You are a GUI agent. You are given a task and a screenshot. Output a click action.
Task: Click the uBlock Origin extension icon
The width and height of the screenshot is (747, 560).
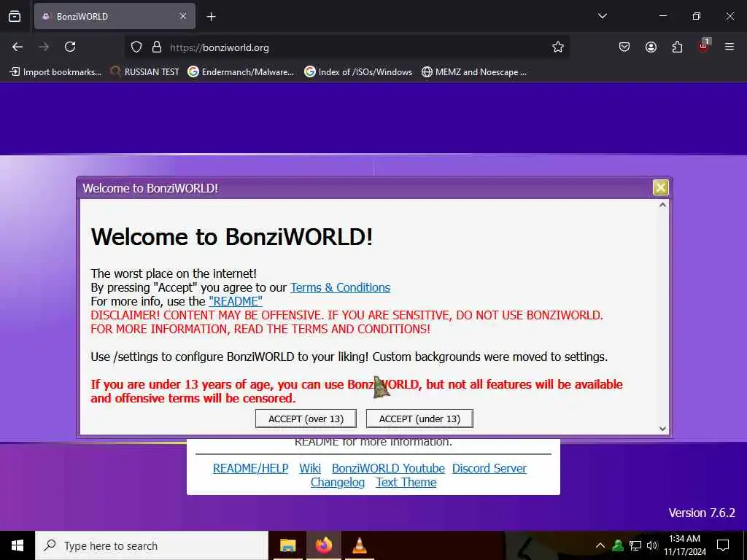[x=704, y=46]
